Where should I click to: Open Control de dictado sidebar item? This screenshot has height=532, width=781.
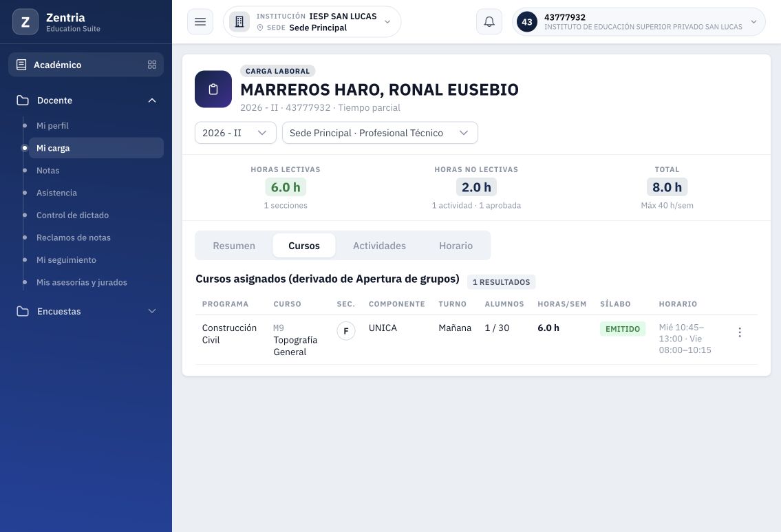pos(73,215)
